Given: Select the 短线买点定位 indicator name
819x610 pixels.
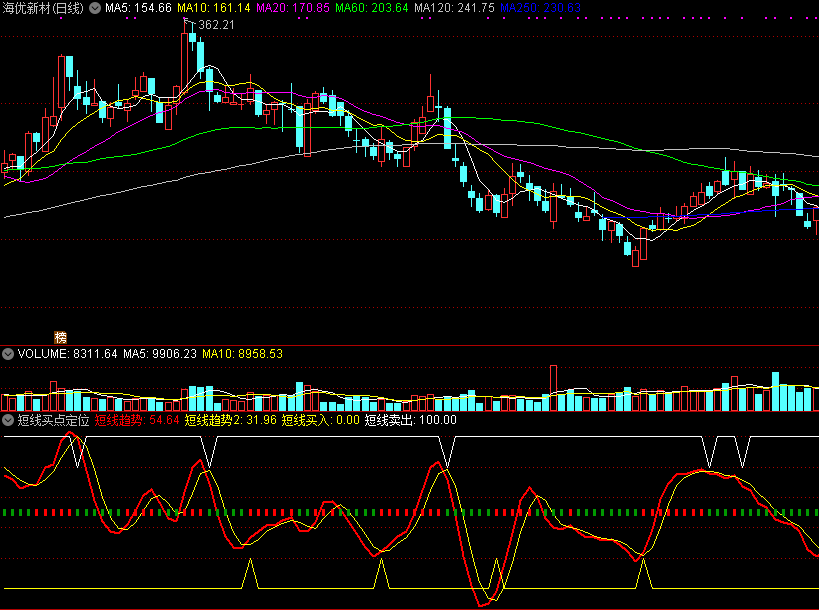Looking at the screenshot, I should [53, 420].
